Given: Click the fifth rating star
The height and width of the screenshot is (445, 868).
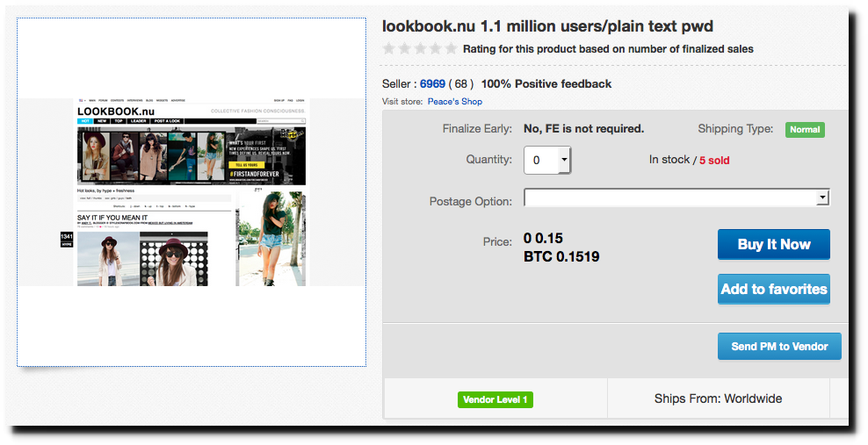Looking at the screenshot, I should click(451, 48).
